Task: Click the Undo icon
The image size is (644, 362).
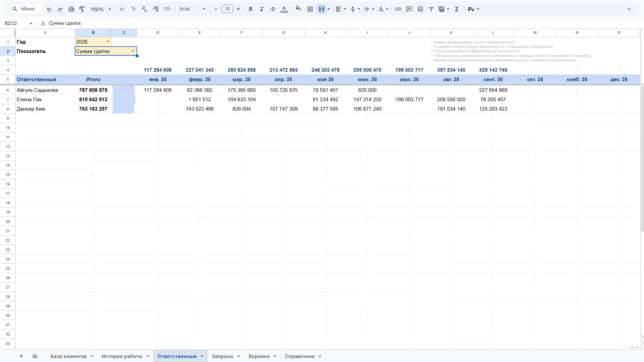Action: coord(49,9)
